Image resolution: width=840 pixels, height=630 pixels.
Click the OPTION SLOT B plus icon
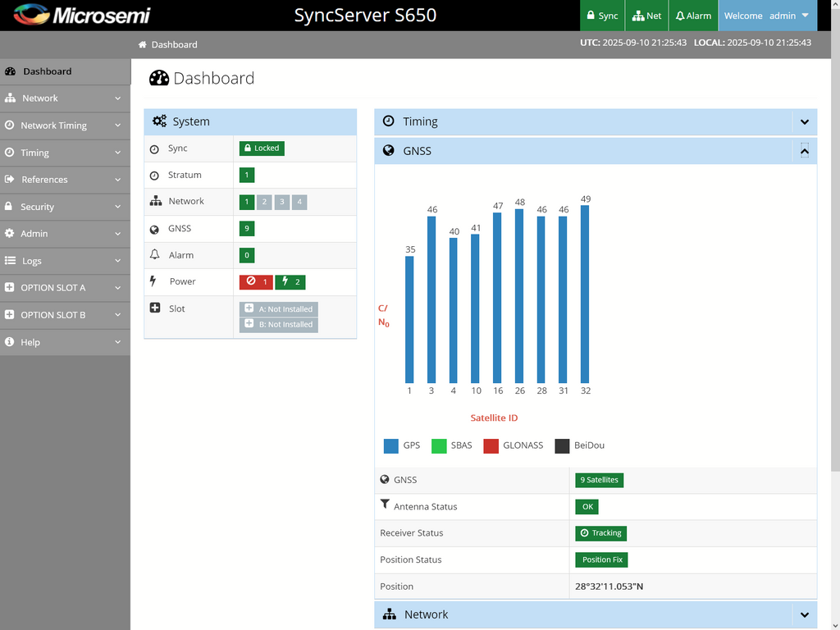tap(9, 314)
